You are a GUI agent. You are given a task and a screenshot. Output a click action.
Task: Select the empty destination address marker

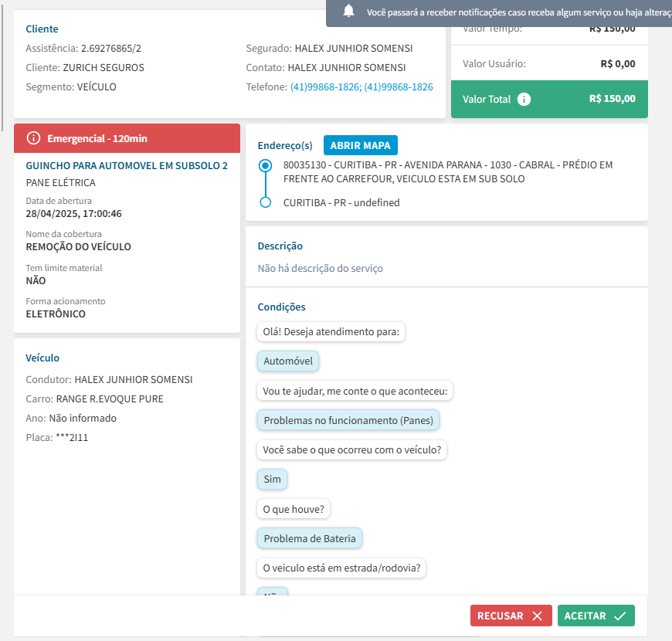coord(266,202)
